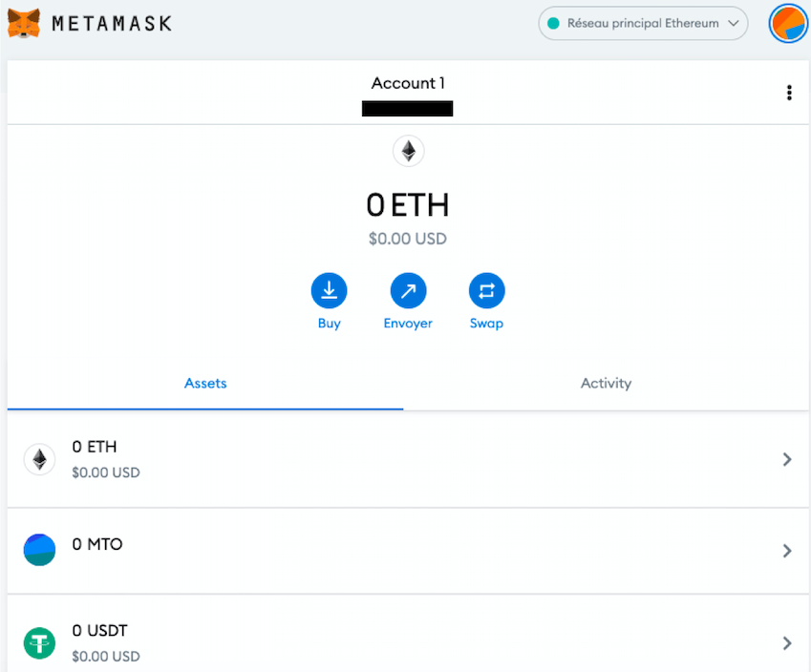This screenshot has height=672, width=811.
Task: Click the 0 MTO asset label
Action: (x=97, y=544)
